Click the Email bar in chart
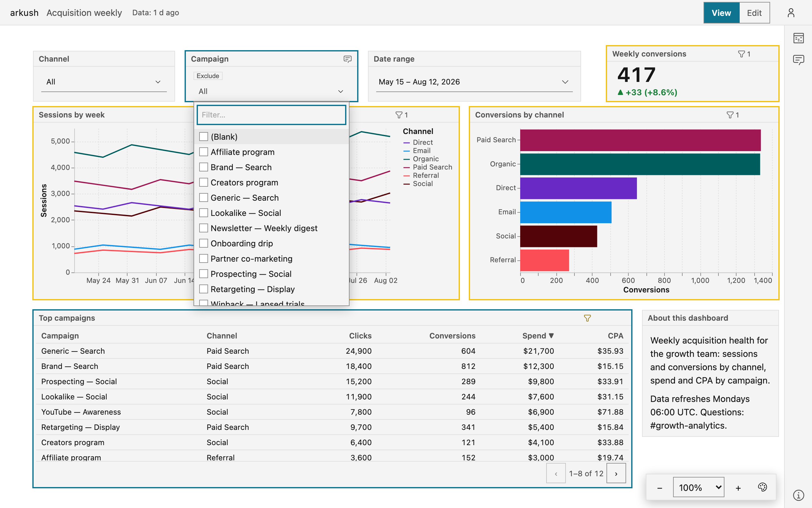The width and height of the screenshot is (812, 508). click(566, 212)
